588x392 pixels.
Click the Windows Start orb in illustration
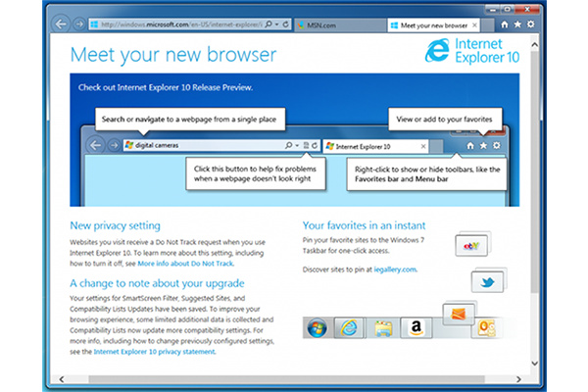pos(317,328)
